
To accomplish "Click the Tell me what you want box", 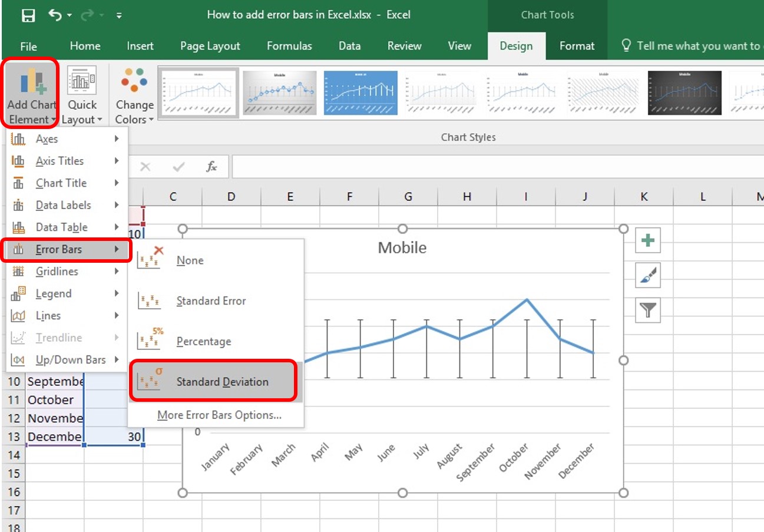I will click(x=692, y=46).
